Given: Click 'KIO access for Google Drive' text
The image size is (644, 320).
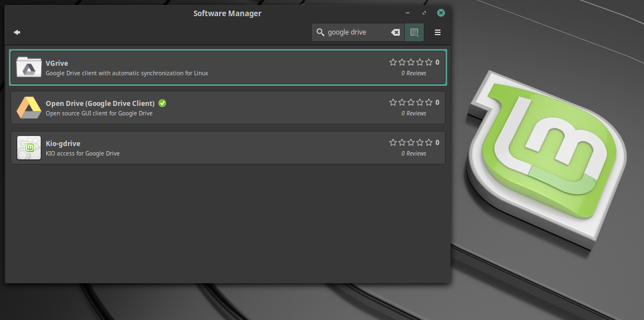Looking at the screenshot, I should (x=83, y=154).
